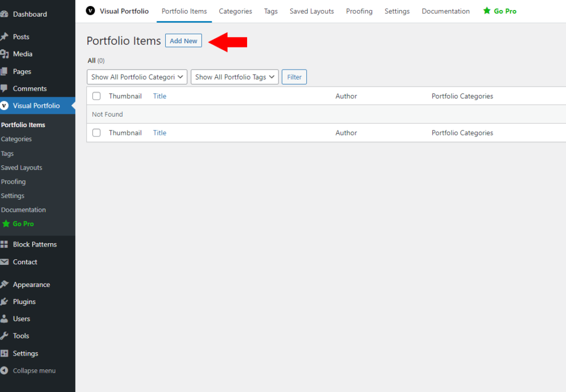Open the Categories tab in top navigation

click(235, 11)
